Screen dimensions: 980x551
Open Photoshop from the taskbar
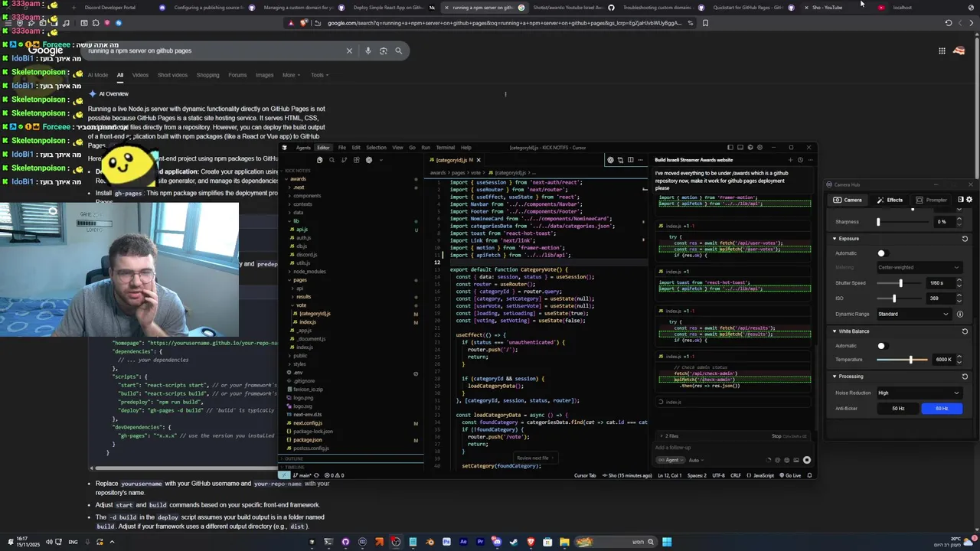(x=446, y=542)
